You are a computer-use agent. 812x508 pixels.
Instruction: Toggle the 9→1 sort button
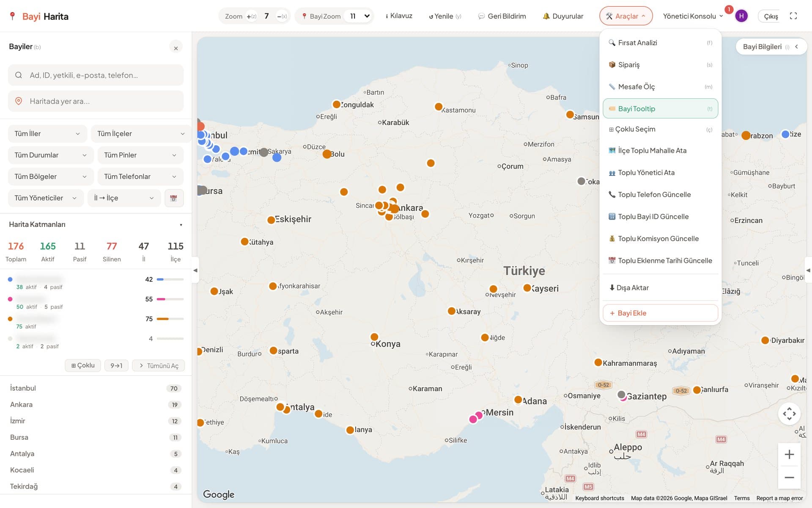tap(116, 366)
